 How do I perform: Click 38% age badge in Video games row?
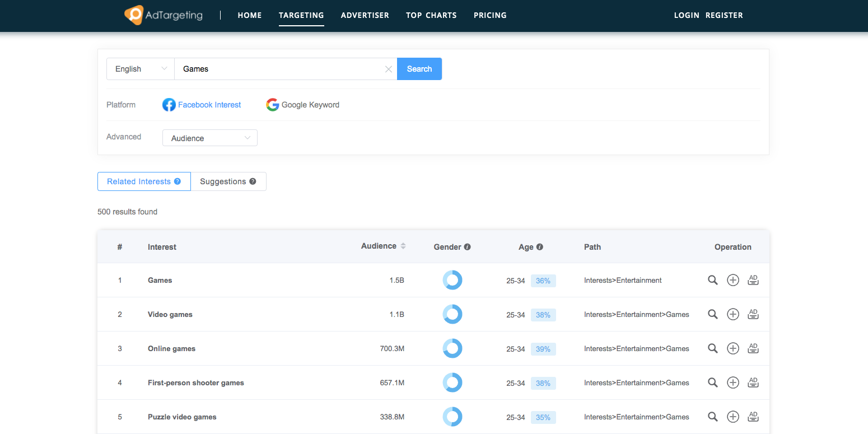[x=543, y=315]
